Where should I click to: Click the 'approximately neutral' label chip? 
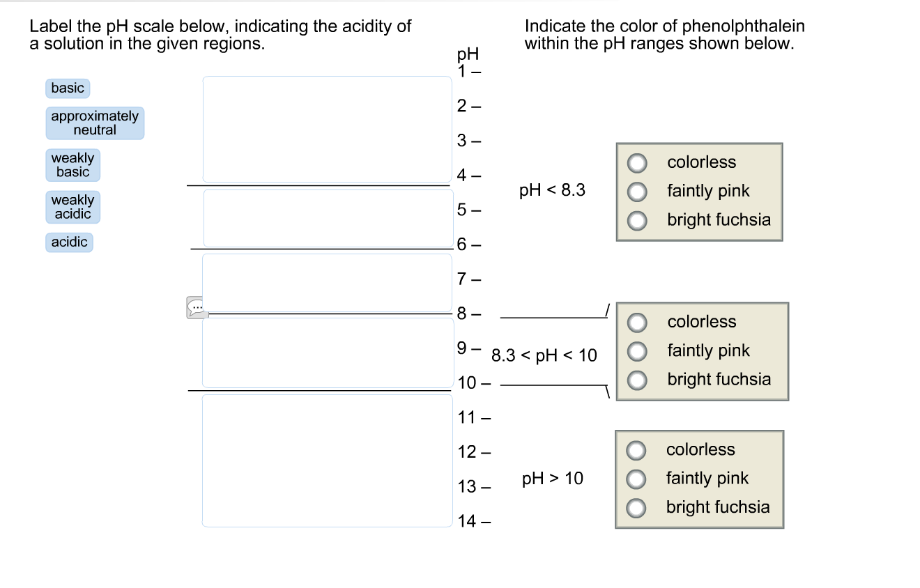[95, 123]
